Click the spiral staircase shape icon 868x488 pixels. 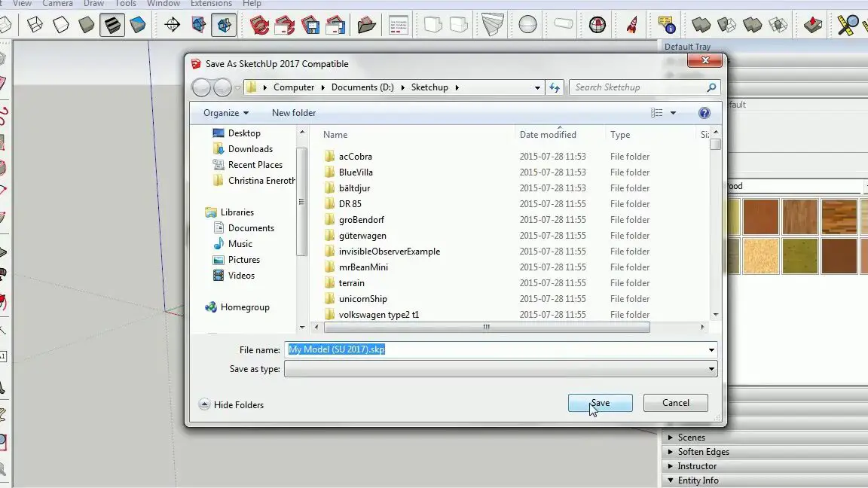(493, 25)
